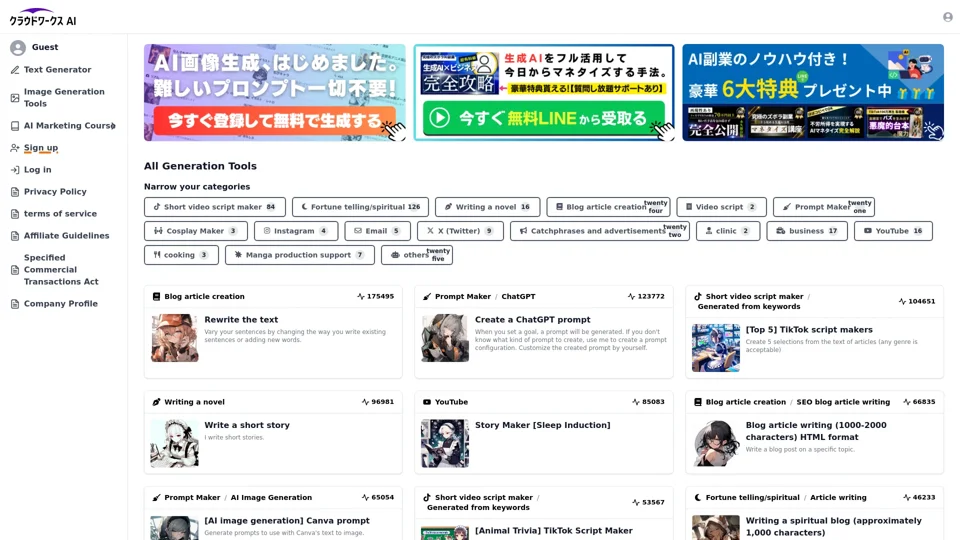Click the Instagram icon in Instagram filter
The width and height of the screenshot is (960, 540).
(x=267, y=231)
